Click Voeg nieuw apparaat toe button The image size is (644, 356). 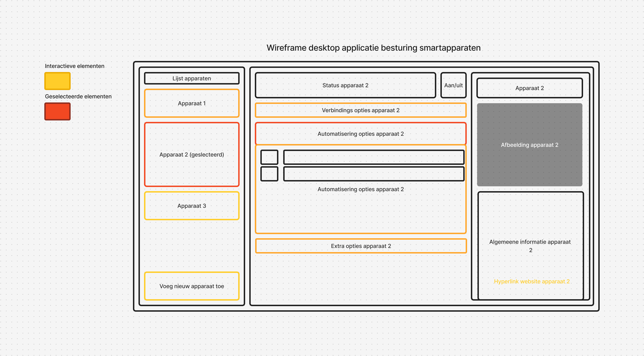pos(192,286)
